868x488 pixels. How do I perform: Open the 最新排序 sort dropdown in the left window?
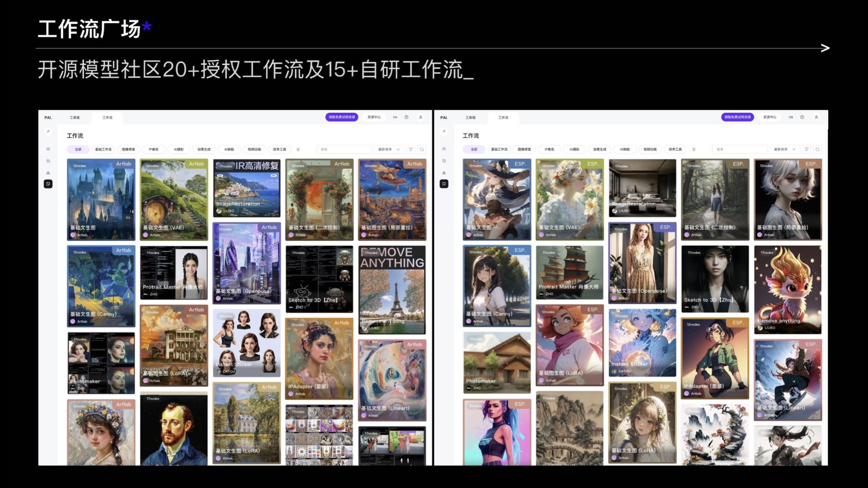(x=389, y=149)
